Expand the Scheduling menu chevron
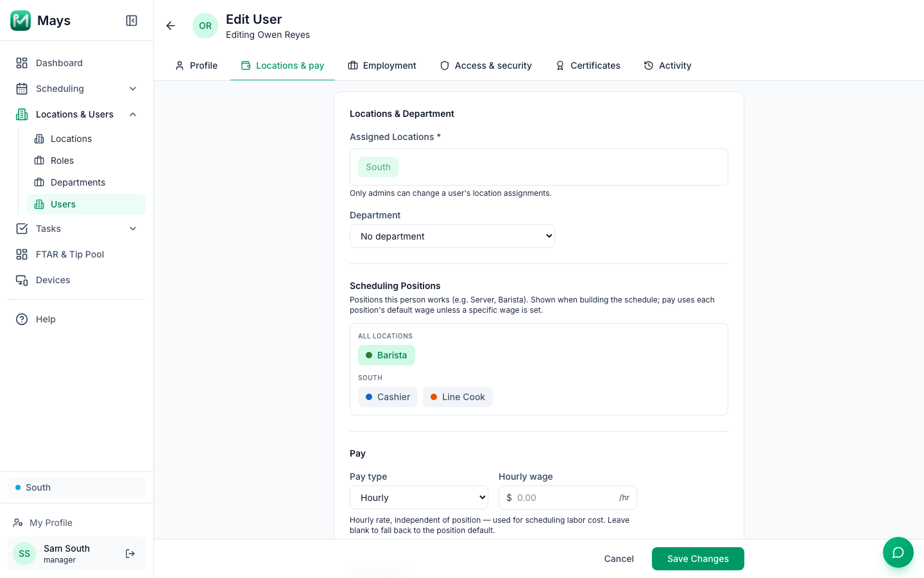The height and width of the screenshot is (578, 924). pos(133,89)
